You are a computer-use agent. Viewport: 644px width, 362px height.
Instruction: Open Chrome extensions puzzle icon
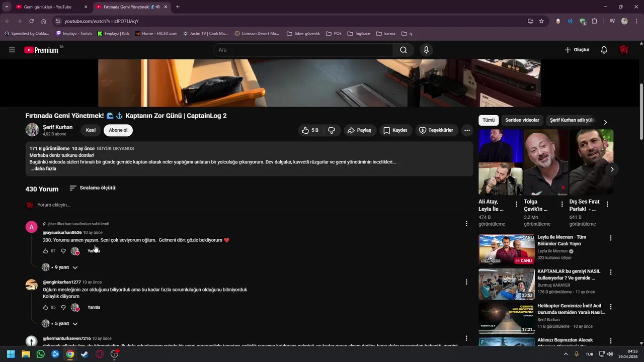point(595,21)
